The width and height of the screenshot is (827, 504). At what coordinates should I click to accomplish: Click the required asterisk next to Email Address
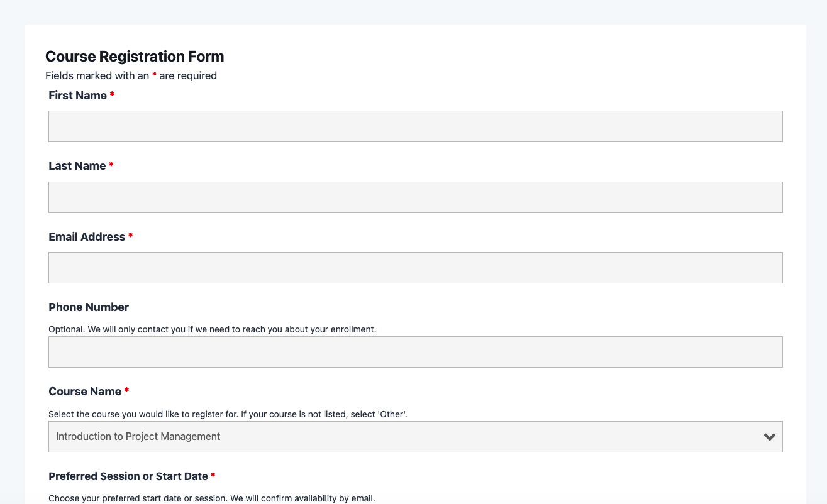click(131, 236)
